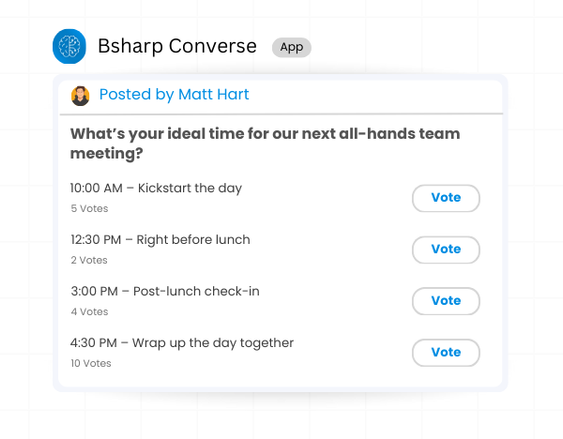Click the 12:30 PM – Right before lunch option text

pyautogui.click(x=160, y=240)
